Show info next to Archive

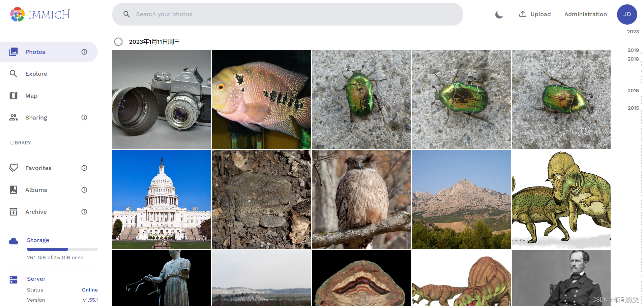(84, 212)
